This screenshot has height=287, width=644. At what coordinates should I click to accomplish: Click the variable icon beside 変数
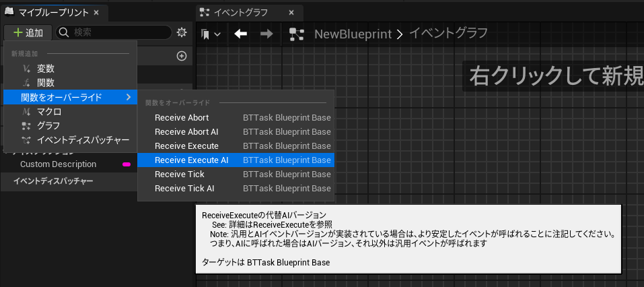coord(27,69)
